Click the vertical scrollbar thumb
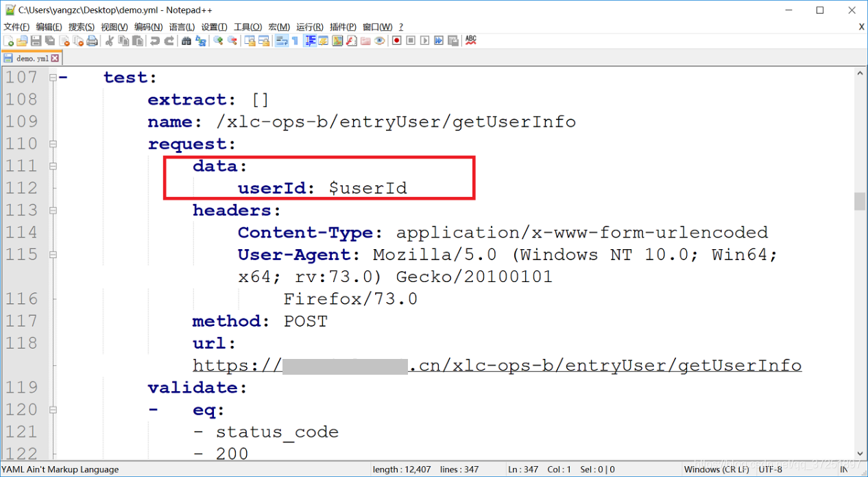This screenshot has width=868, height=477. (860, 201)
